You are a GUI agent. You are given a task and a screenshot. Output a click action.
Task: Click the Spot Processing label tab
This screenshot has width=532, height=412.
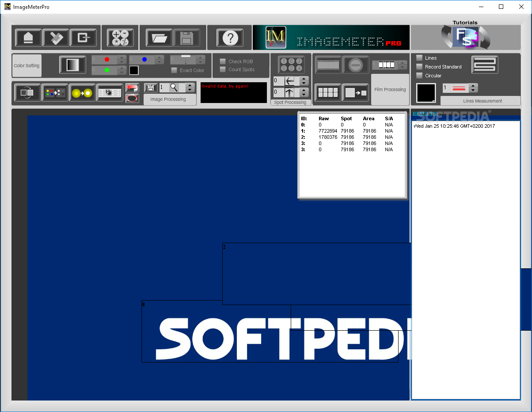coord(290,102)
